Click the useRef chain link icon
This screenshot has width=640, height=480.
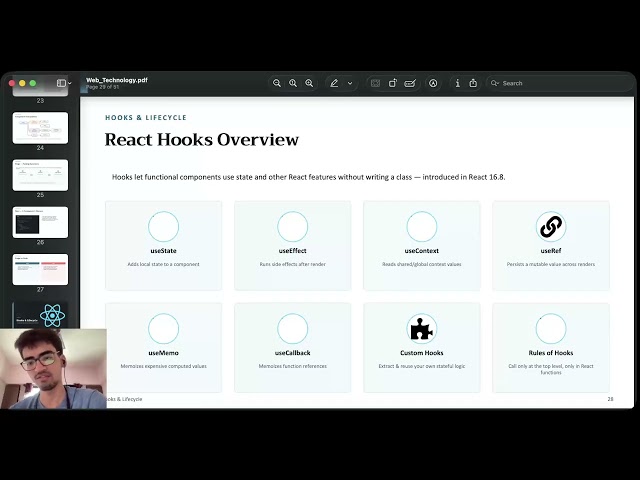pyautogui.click(x=551, y=227)
